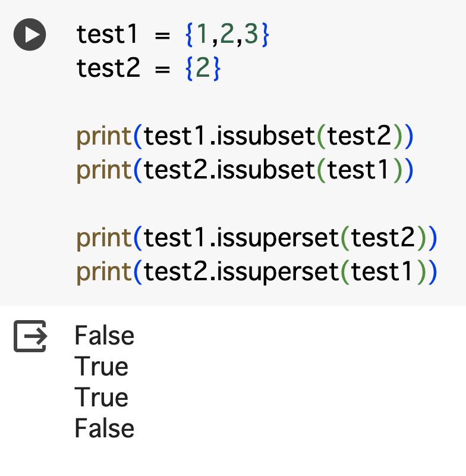Click on print(test1.issubset(test2)) line
This screenshot has width=466, height=476.
(x=245, y=136)
